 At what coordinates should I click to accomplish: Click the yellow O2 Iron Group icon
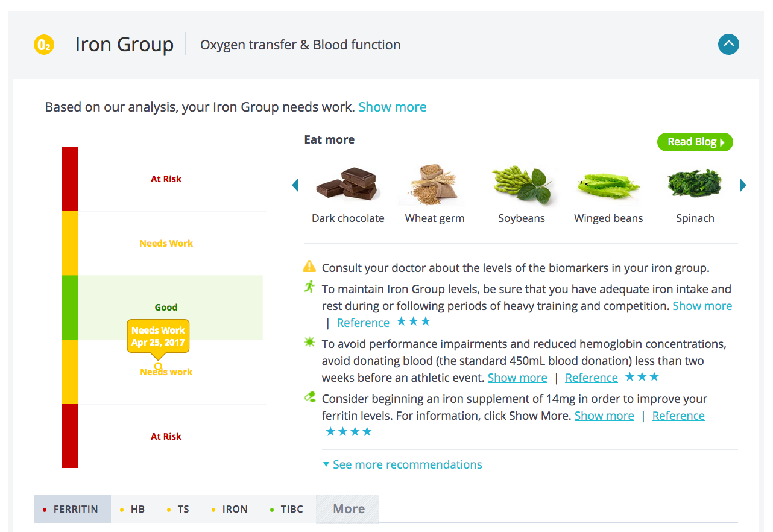44,45
